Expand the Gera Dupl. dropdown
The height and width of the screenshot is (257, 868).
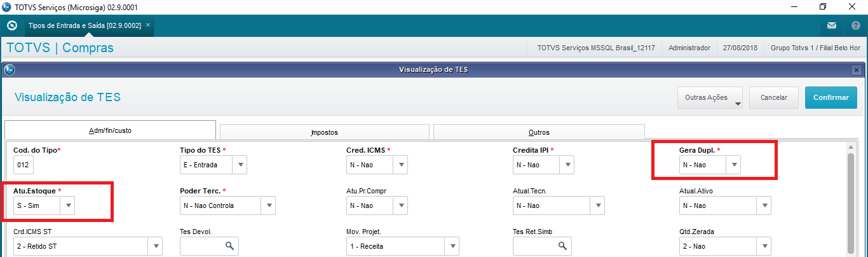(x=734, y=165)
